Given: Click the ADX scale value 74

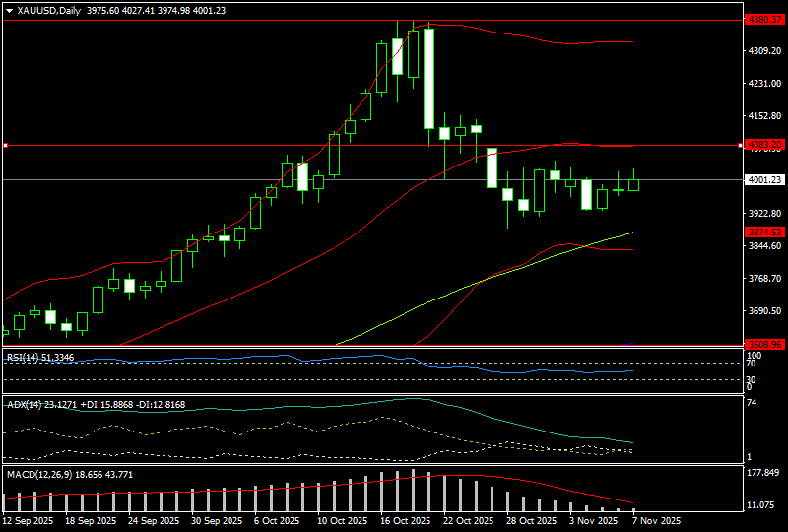Looking at the screenshot, I should [x=752, y=403].
